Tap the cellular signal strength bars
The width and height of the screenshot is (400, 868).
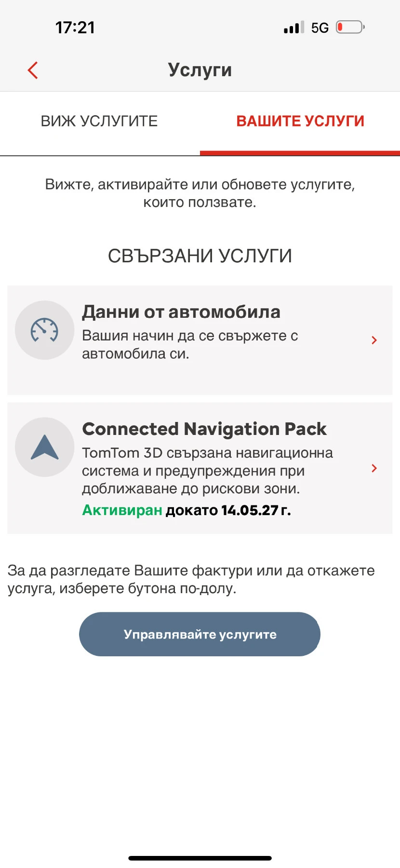pos(293,27)
